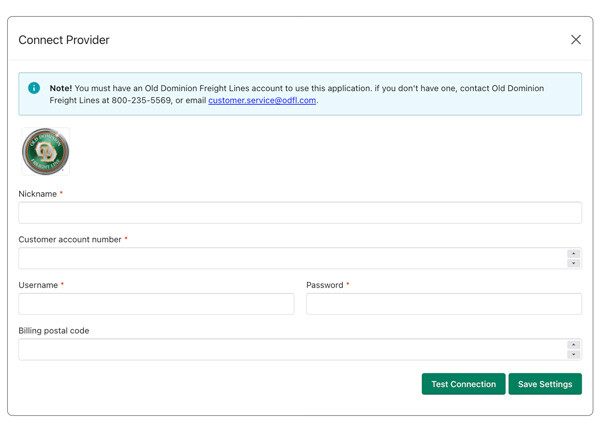Save the provider with Save Settings

(x=545, y=384)
